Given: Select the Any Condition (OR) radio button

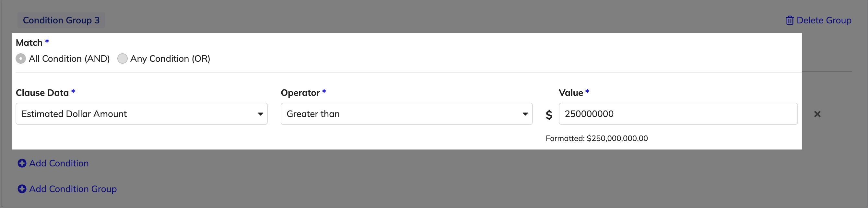Looking at the screenshot, I should 122,59.
